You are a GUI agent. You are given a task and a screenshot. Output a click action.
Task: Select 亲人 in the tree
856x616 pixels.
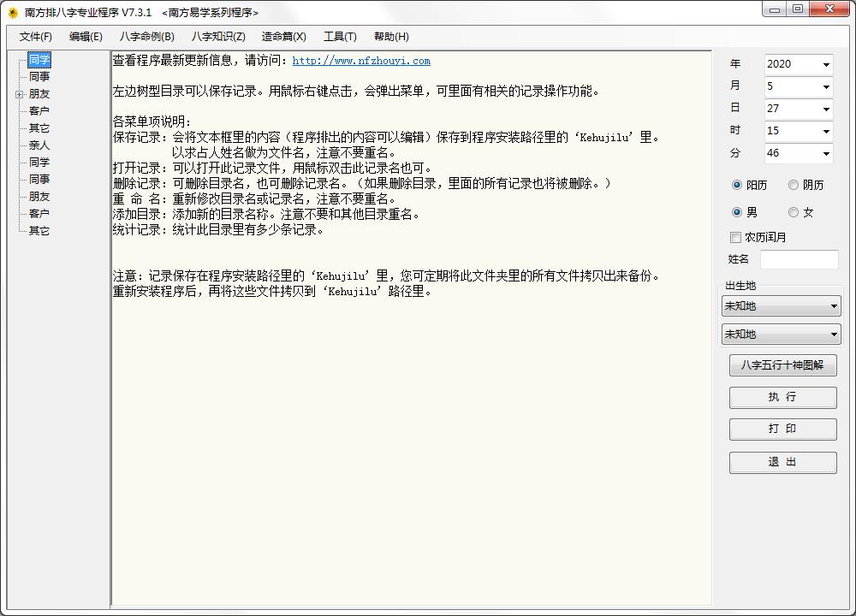pyautogui.click(x=39, y=145)
